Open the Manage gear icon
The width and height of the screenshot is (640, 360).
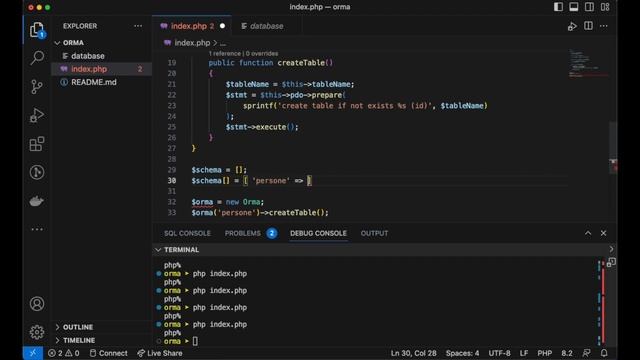point(37,332)
